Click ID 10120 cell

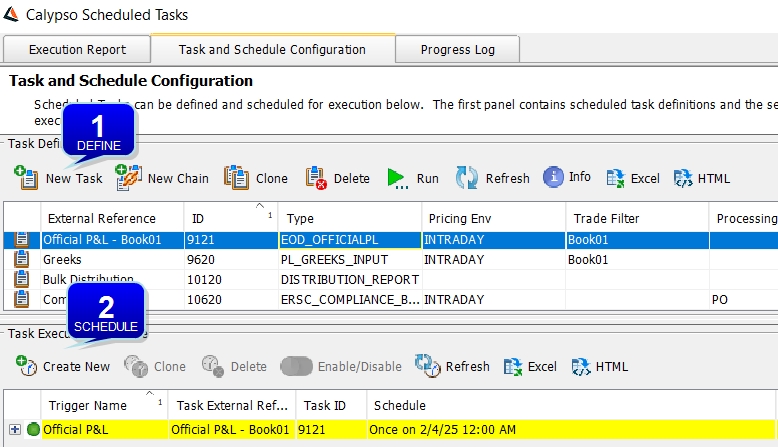[231, 279]
